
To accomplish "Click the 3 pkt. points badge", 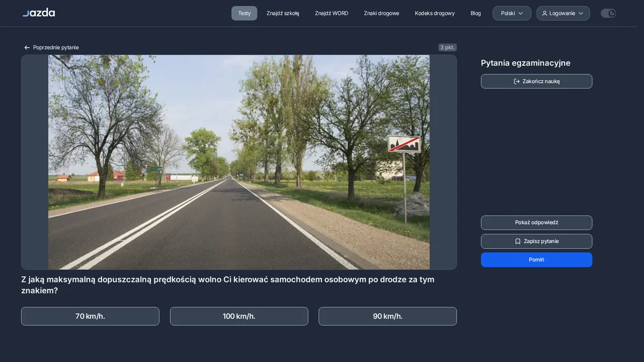I will click(448, 48).
